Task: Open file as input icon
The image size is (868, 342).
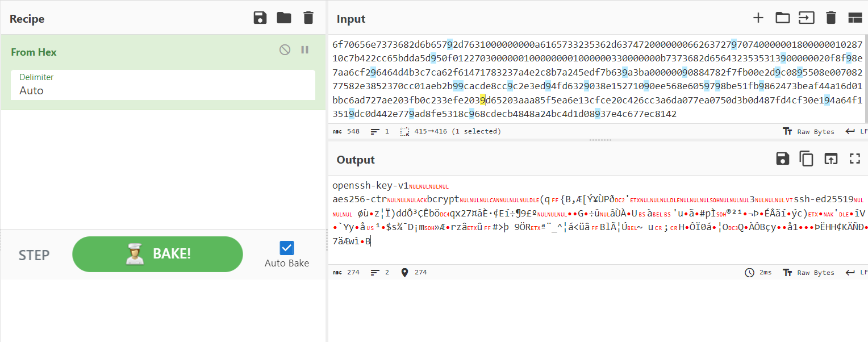Action: click(783, 18)
